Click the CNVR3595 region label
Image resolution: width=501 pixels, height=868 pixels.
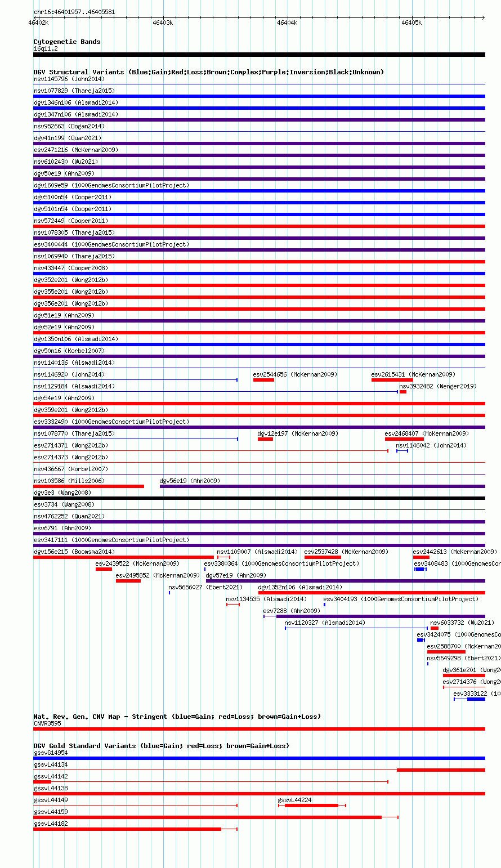coord(48,723)
